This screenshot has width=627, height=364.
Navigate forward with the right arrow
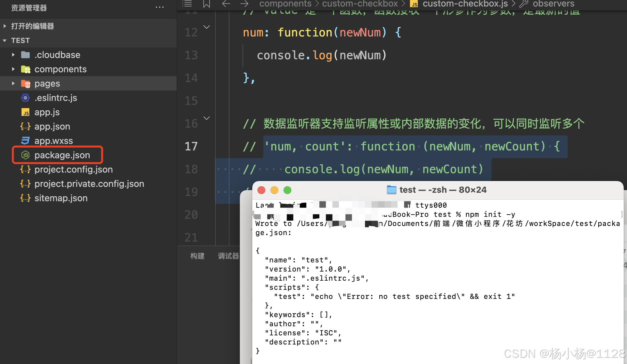pyautogui.click(x=244, y=4)
